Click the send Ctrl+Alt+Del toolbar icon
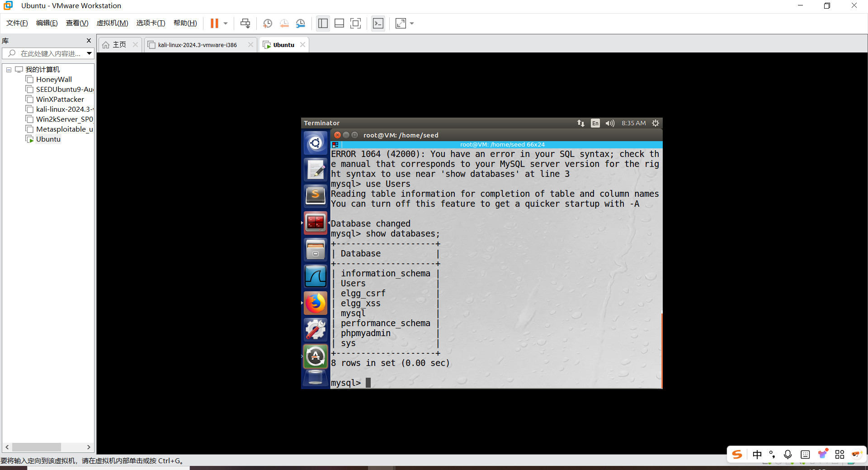Viewport: 868px width, 470px height. click(245, 23)
